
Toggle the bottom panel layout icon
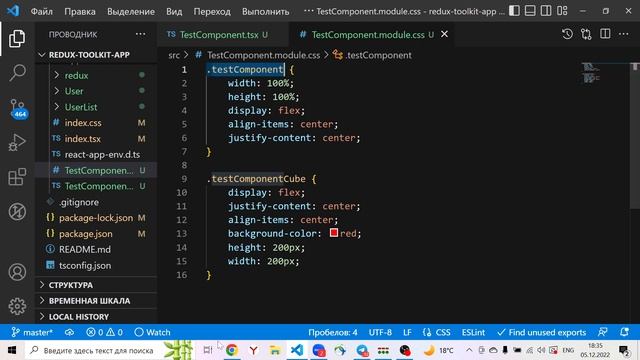[530, 11]
